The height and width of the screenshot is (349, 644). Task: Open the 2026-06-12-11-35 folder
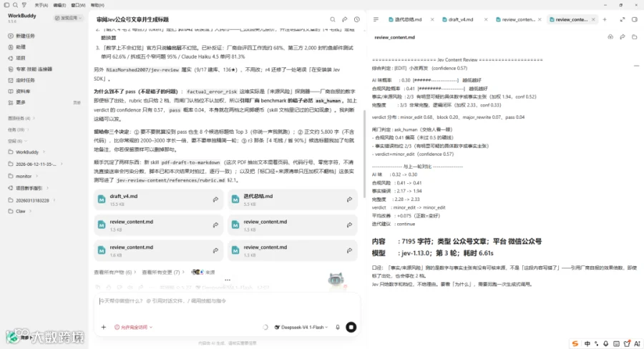pos(36,164)
